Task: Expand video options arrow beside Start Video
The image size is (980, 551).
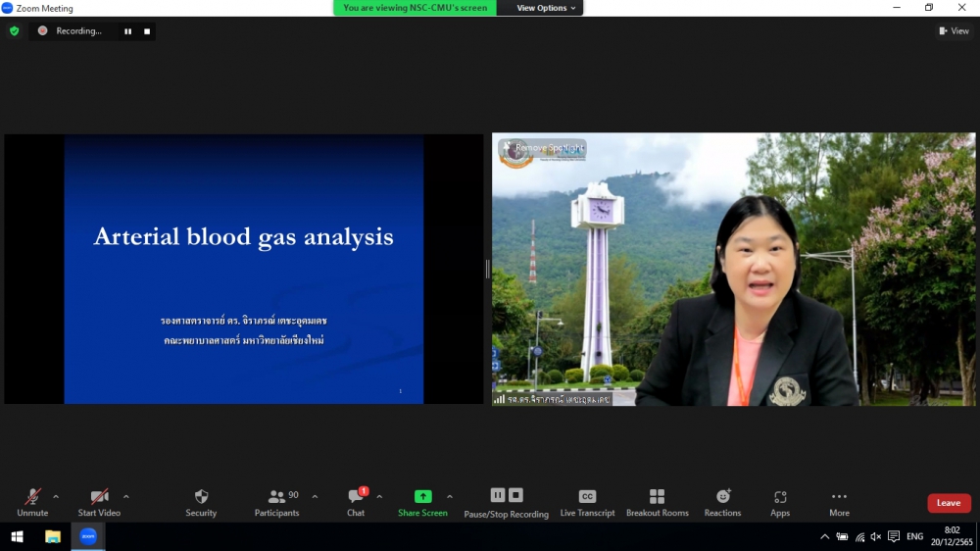Action: tap(126, 496)
